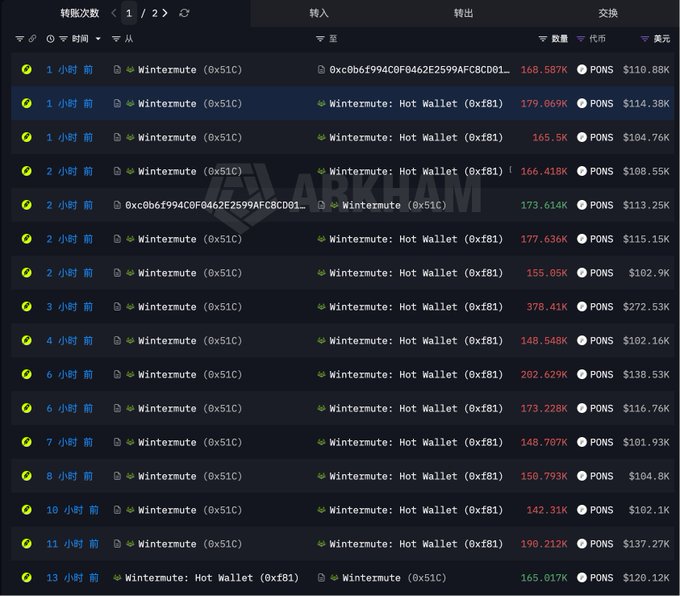Click PONS token icon in 165.5K row
680x596 pixels.
[x=582, y=138]
